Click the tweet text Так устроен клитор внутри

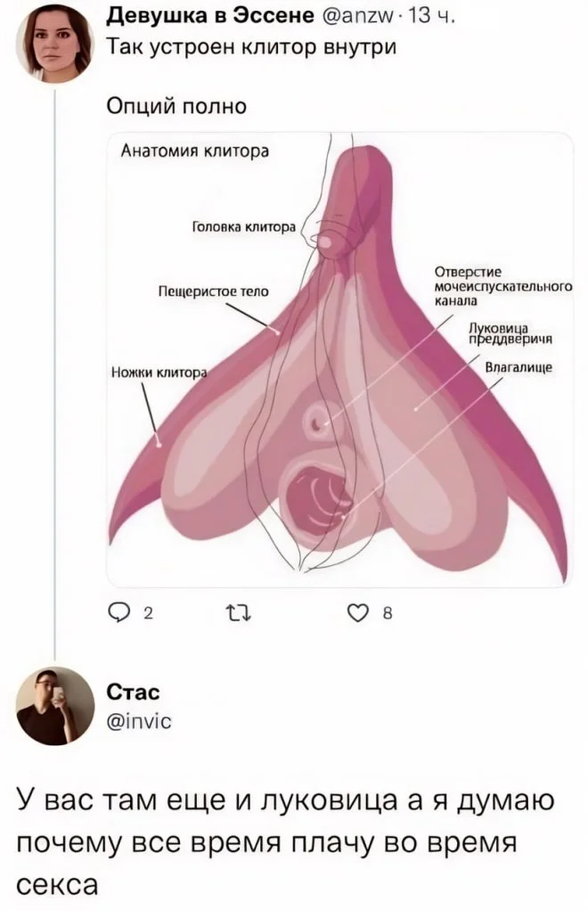tap(252, 47)
